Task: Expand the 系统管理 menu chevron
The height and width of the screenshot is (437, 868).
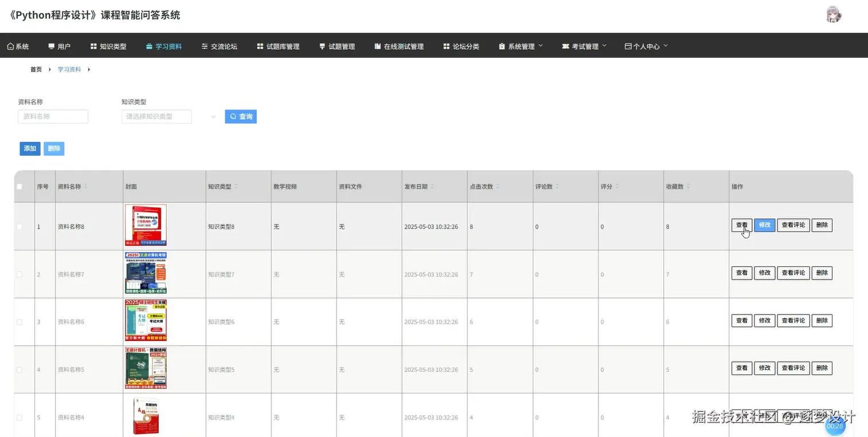Action: click(541, 46)
